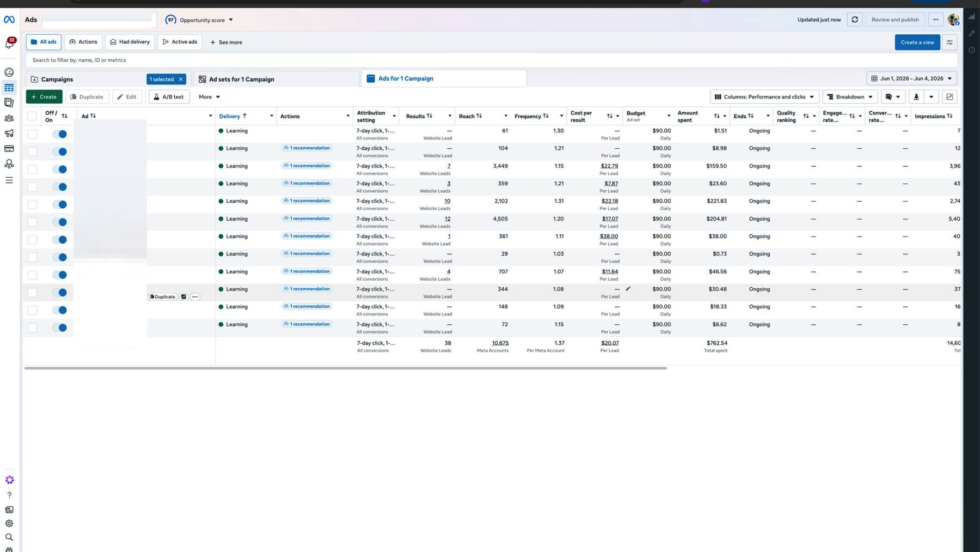The width and height of the screenshot is (980, 552).
Task: Open the row more-options ellipsis next to Duplicate
Action: [x=195, y=297]
